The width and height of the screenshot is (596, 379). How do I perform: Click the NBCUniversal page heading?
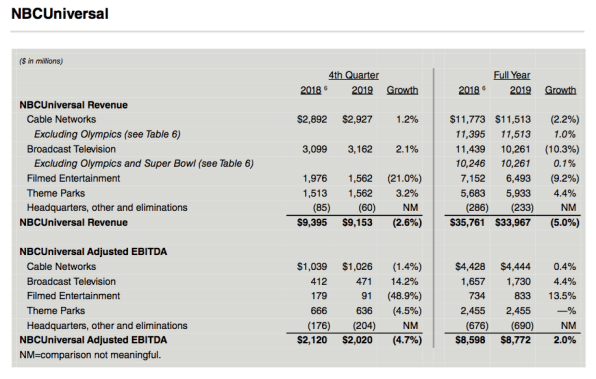60,14
